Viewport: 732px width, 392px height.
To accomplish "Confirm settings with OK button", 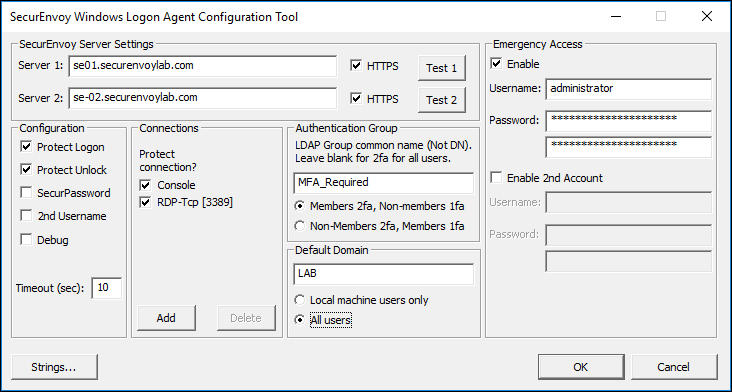I will (x=581, y=367).
